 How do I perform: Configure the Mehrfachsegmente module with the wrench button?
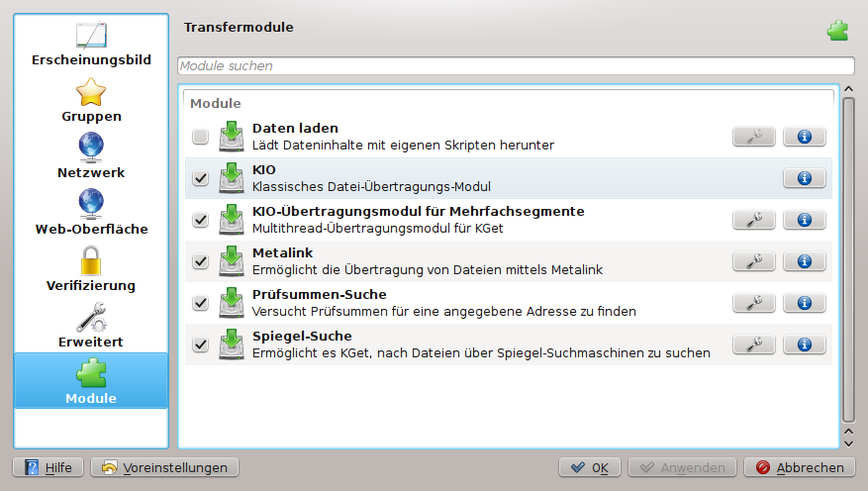coord(754,220)
